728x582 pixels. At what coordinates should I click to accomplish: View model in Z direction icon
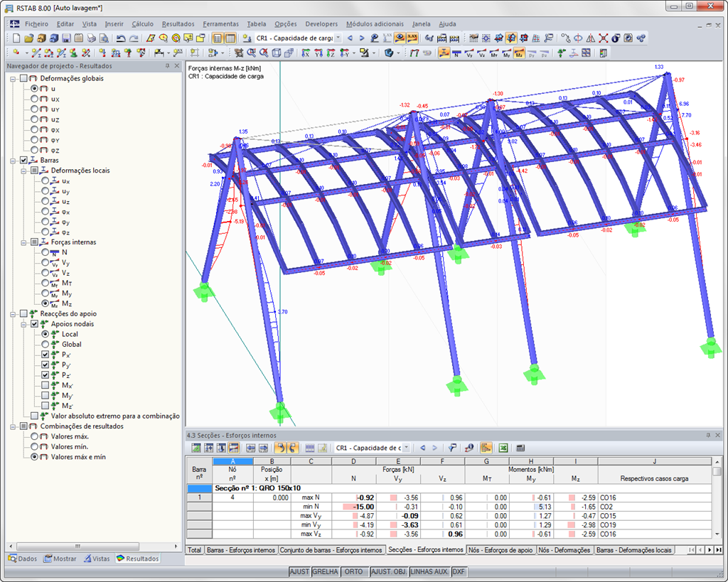pos(331,53)
